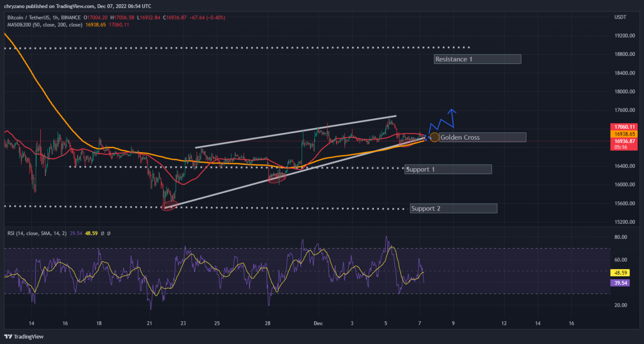Click the Resistance 1 label box
This screenshot has height=344, width=644.
(x=478, y=59)
